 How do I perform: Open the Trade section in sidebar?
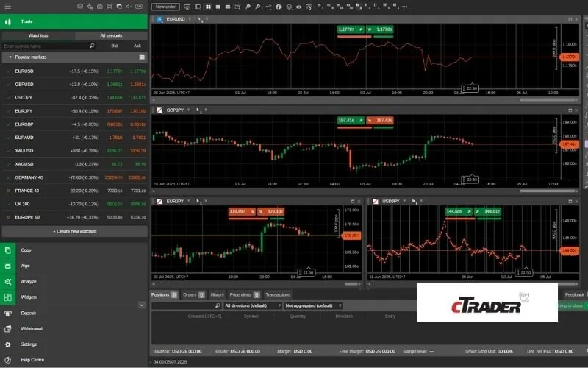74,21
